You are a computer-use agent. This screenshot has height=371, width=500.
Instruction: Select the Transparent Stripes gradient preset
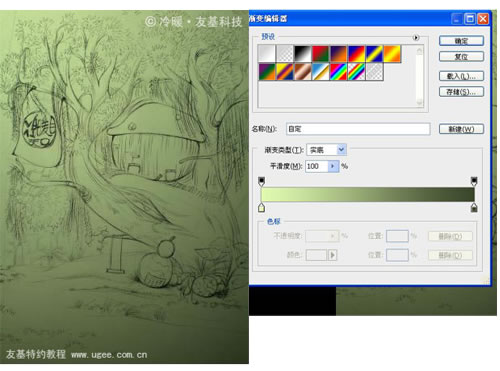click(x=375, y=72)
